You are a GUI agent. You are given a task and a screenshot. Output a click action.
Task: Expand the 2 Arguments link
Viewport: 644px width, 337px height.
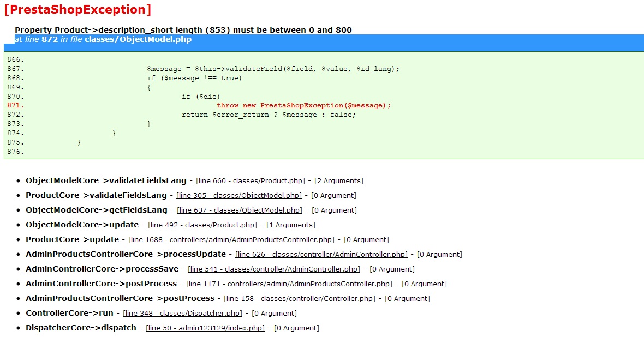click(x=339, y=181)
